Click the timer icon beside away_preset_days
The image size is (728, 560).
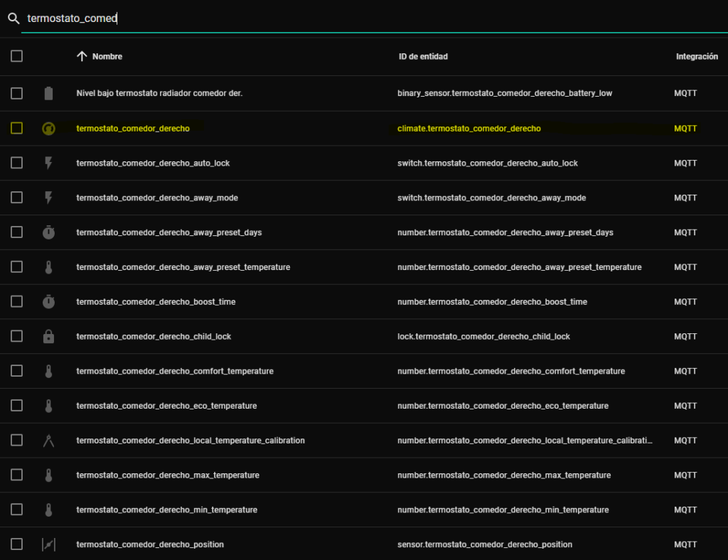click(48, 232)
